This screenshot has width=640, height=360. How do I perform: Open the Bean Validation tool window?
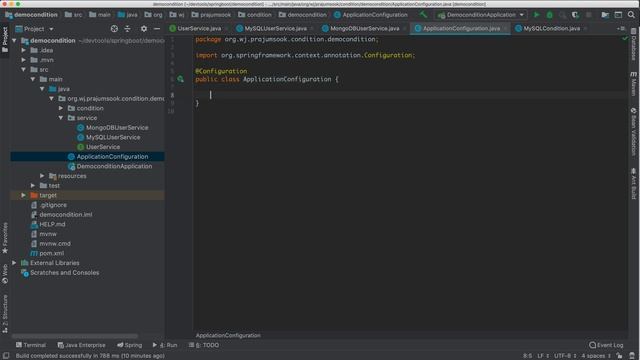pyautogui.click(x=633, y=131)
